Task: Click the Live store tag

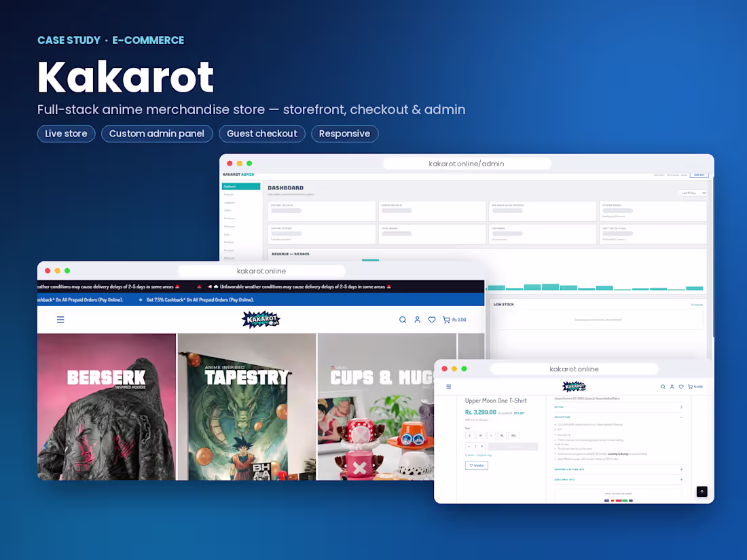Action: click(x=67, y=134)
